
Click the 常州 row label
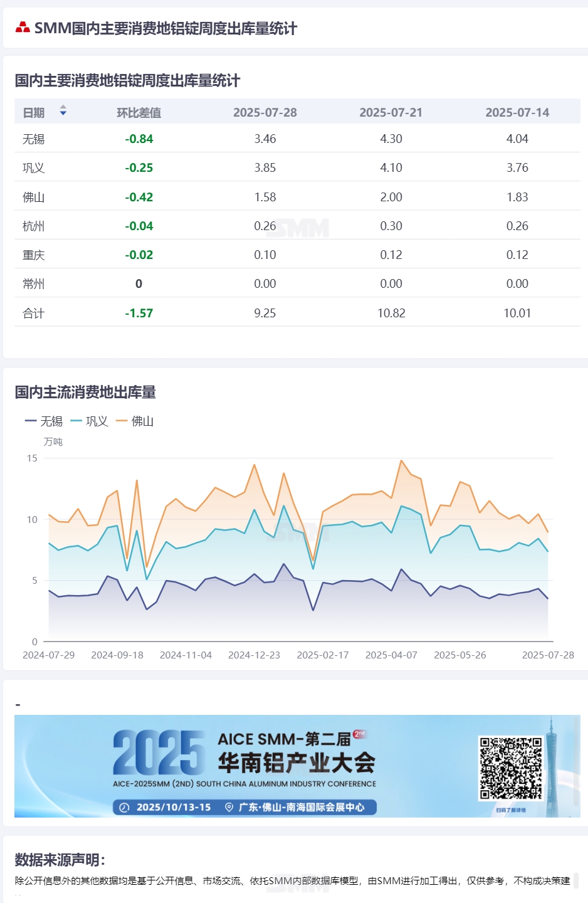coord(34,284)
